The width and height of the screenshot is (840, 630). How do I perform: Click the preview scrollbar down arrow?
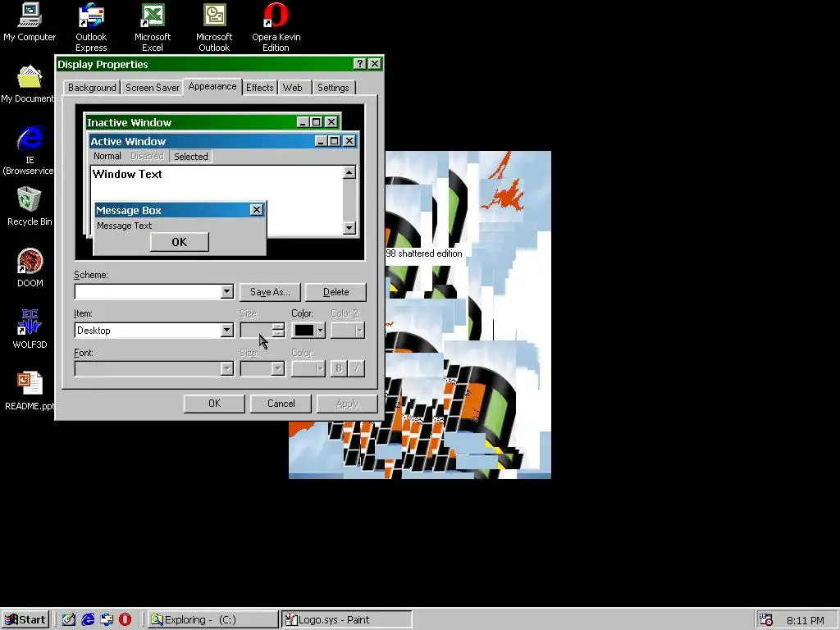coord(349,228)
